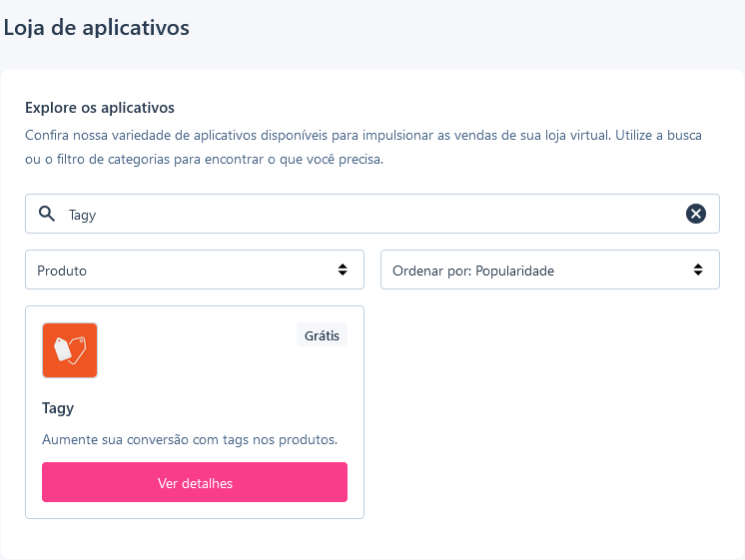The image size is (745, 560).
Task: Select the white tag shape in the Tagy logo
Action: tap(63, 349)
